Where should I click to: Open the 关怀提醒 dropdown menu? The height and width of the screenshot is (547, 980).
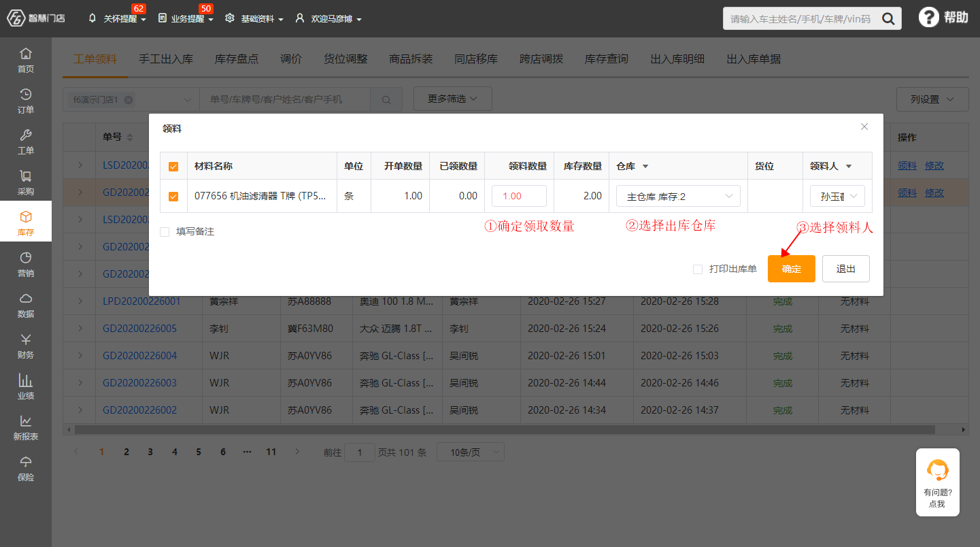point(117,19)
